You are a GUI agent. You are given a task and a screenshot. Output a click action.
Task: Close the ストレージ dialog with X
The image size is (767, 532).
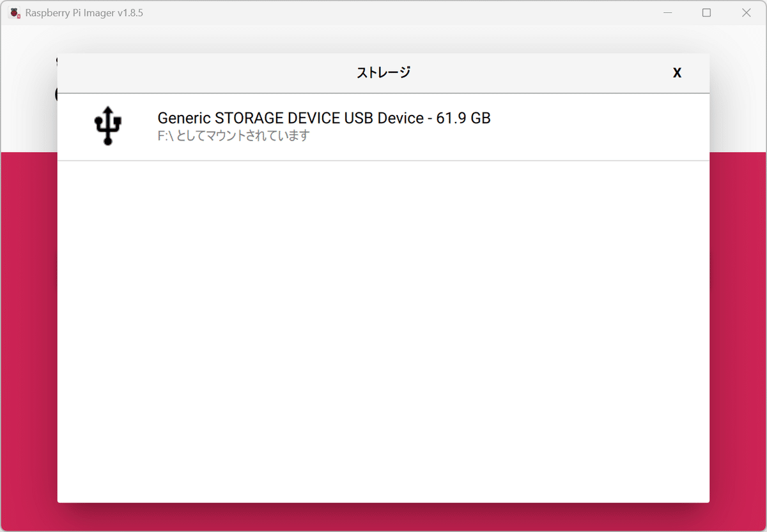677,73
